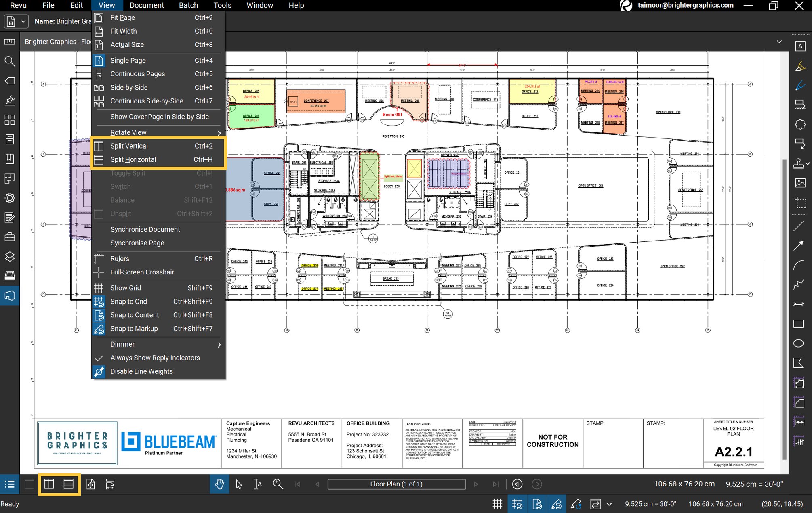812x513 pixels.
Task: Select the Pan tool in the bottom toolbar
Action: click(x=219, y=484)
